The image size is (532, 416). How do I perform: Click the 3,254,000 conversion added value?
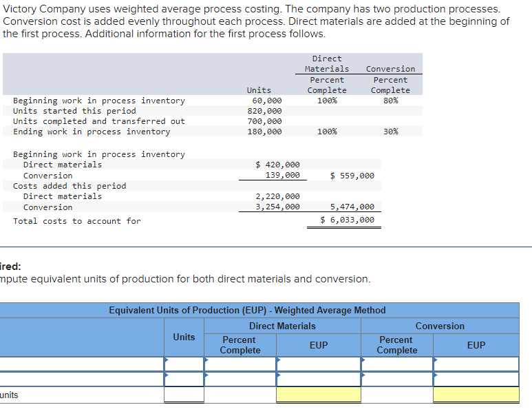[x=277, y=207]
